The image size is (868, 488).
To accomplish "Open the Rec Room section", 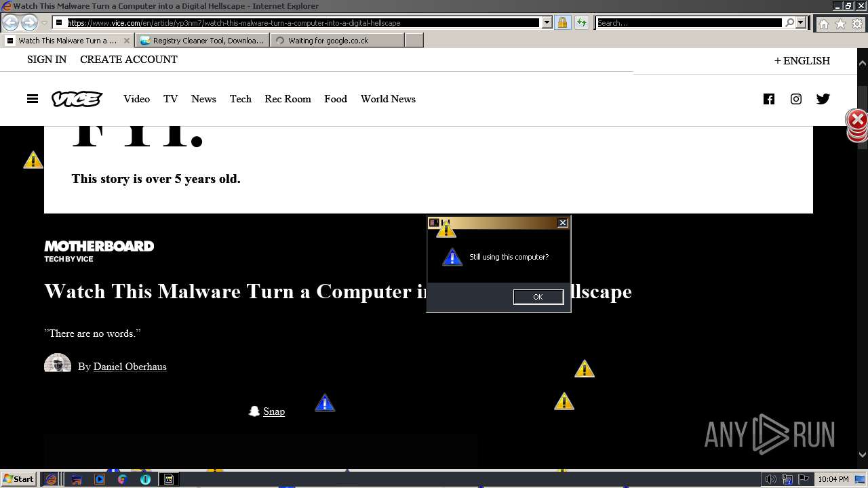I will click(x=288, y=99).
